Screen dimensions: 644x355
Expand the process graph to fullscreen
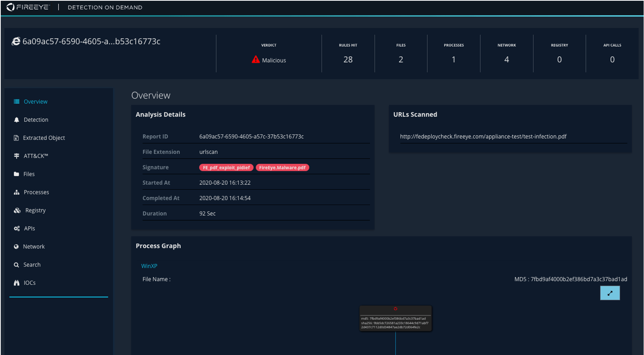click(x=610, y=293)
